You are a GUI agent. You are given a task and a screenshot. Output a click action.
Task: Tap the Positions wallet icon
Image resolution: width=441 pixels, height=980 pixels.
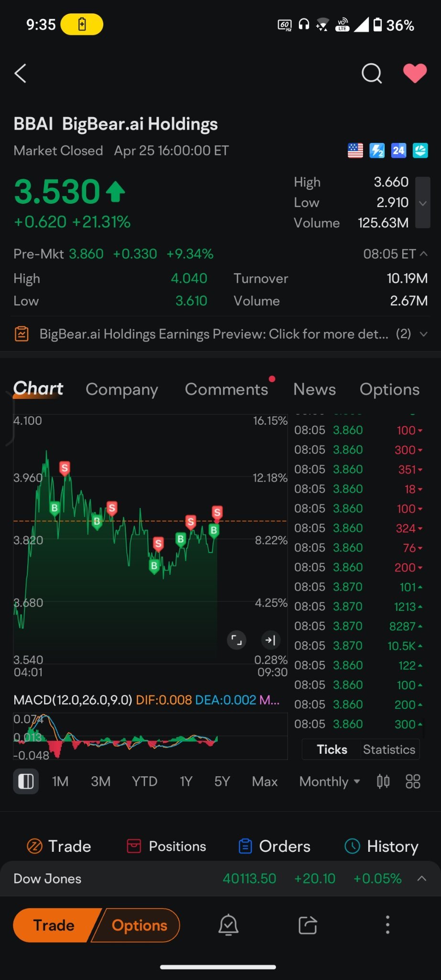point(134,846)
